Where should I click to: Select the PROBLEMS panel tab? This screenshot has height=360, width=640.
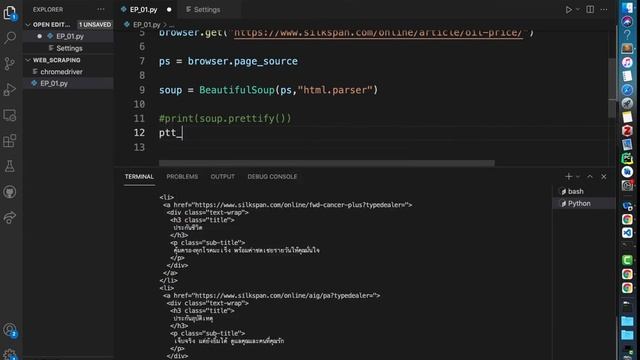182,177
